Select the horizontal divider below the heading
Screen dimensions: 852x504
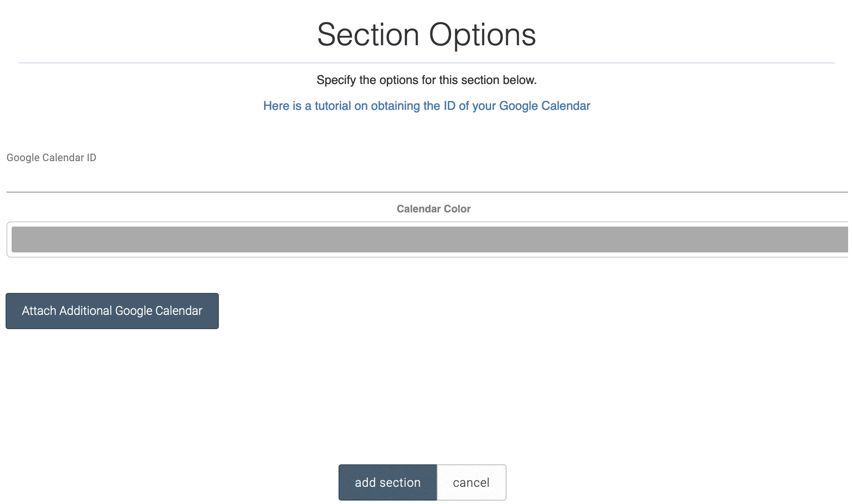[x=426, y=63]
